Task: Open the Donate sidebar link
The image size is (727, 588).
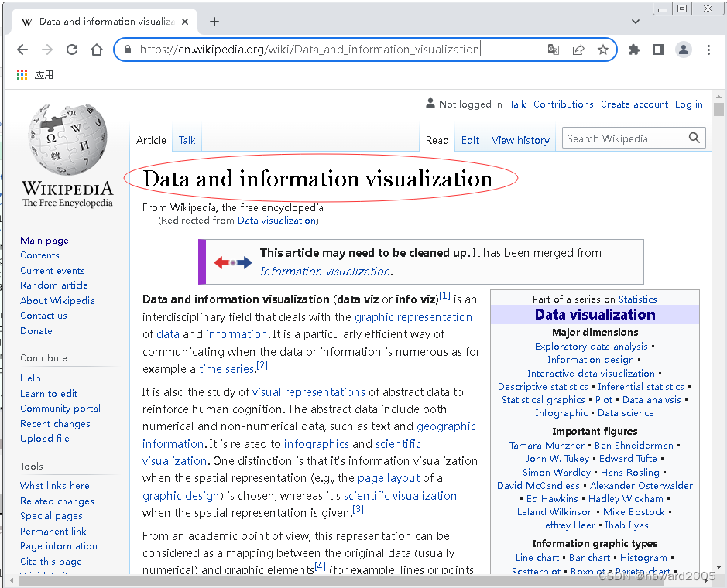Action: [x=36, y=331]
